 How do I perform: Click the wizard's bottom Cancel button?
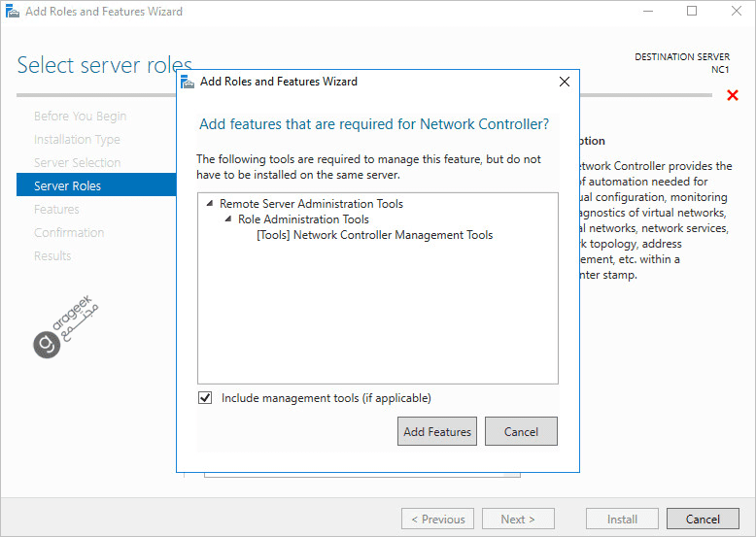pyautogui.click(x=703, y=519)
